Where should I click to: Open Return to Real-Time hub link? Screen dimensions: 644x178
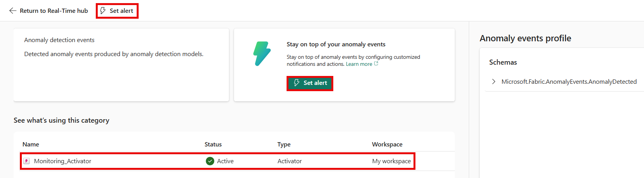pyautogui.click(x=54, y=11)
